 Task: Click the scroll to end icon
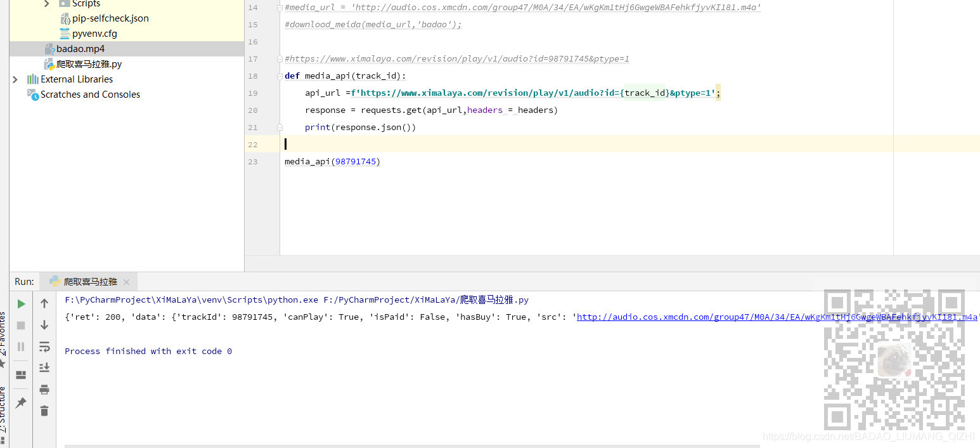(x=44, y=367)
